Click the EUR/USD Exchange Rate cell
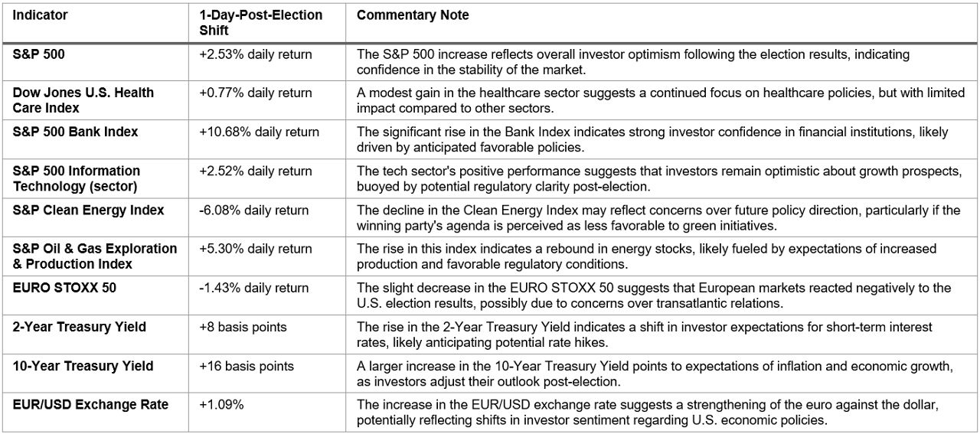The image size is (980, 434). (x=90, y=404)
